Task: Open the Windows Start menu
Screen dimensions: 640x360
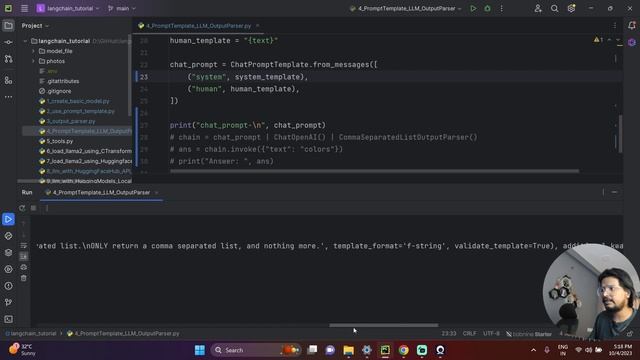Action: [200, 350]
